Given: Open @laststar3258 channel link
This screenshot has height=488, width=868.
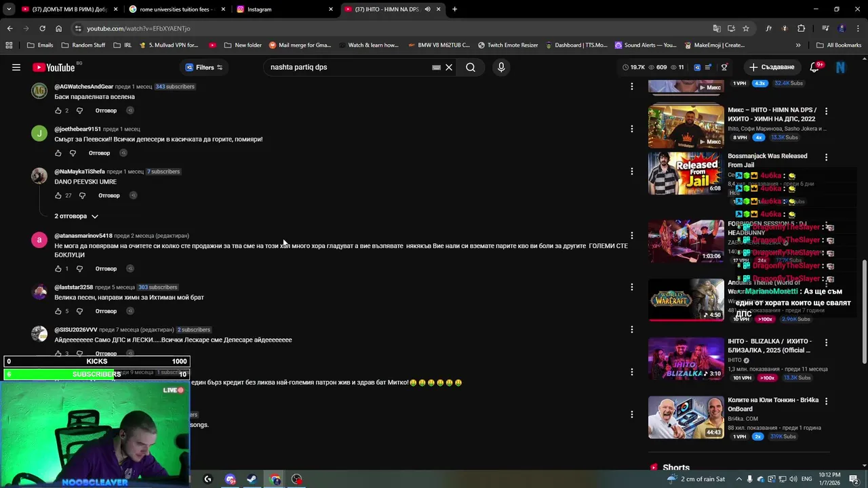Looking at the screenshot, I should 73,287.
